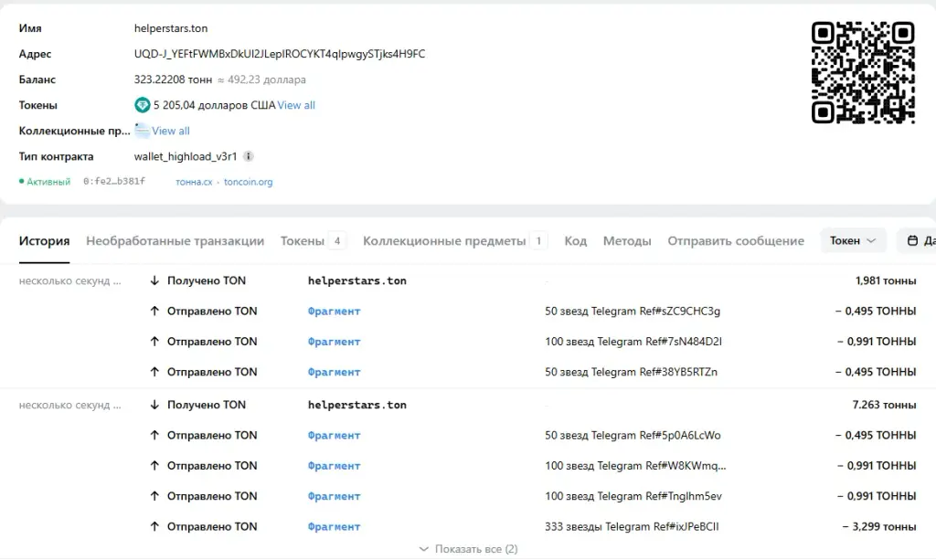936x560 pixels.
Task: Open the Методы tab
Action: (x=627, y=241)
